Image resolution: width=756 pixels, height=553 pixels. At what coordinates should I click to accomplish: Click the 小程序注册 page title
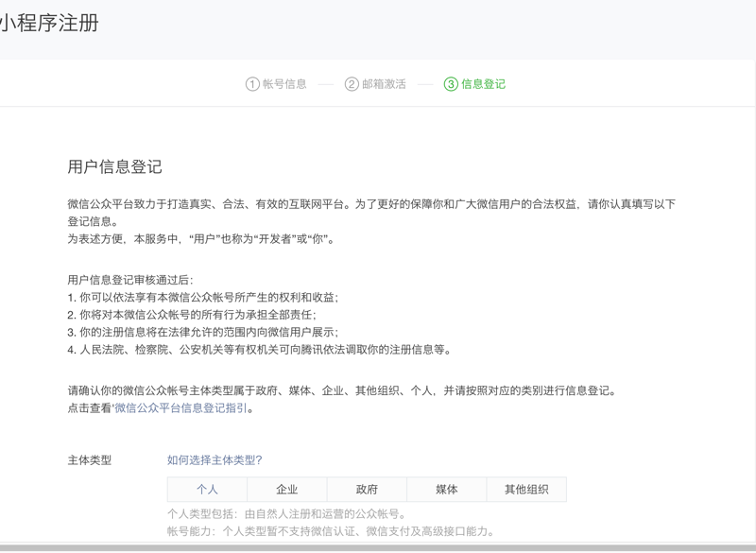[49, 23]
